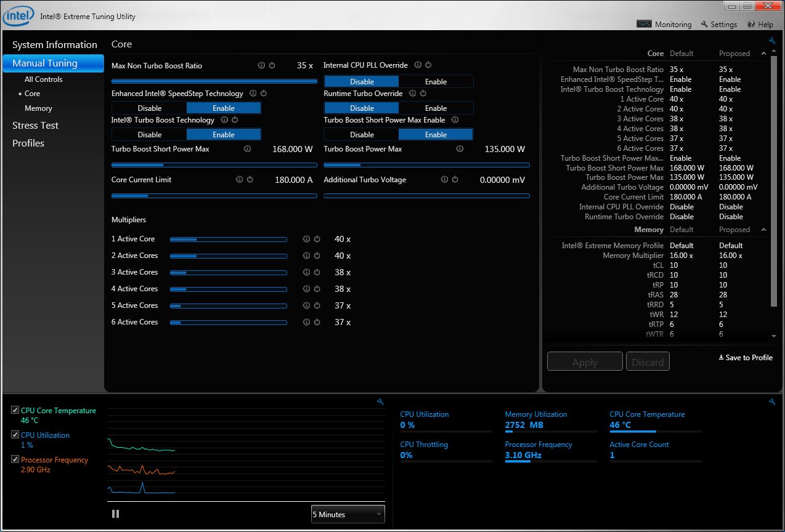Open System Information section

(55, 45)
